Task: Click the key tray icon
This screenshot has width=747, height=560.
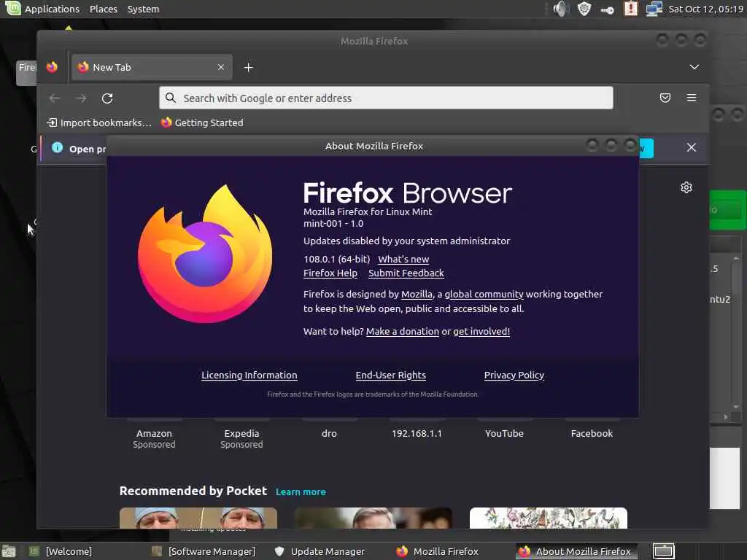Action: [607, 10]
